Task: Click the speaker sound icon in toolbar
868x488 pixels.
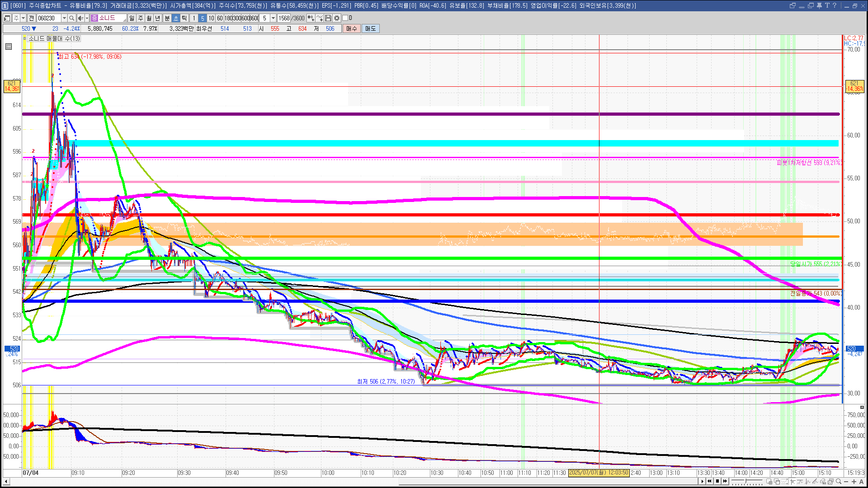Action: click(80, 18)
